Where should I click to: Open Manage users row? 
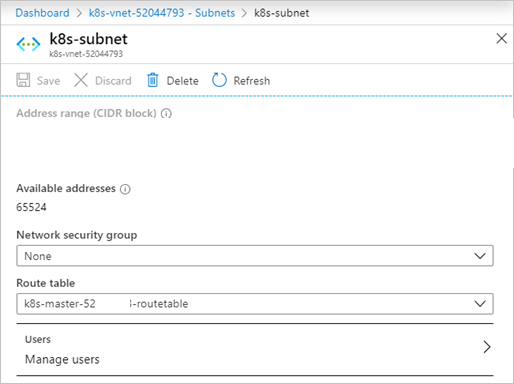point(255,349)
